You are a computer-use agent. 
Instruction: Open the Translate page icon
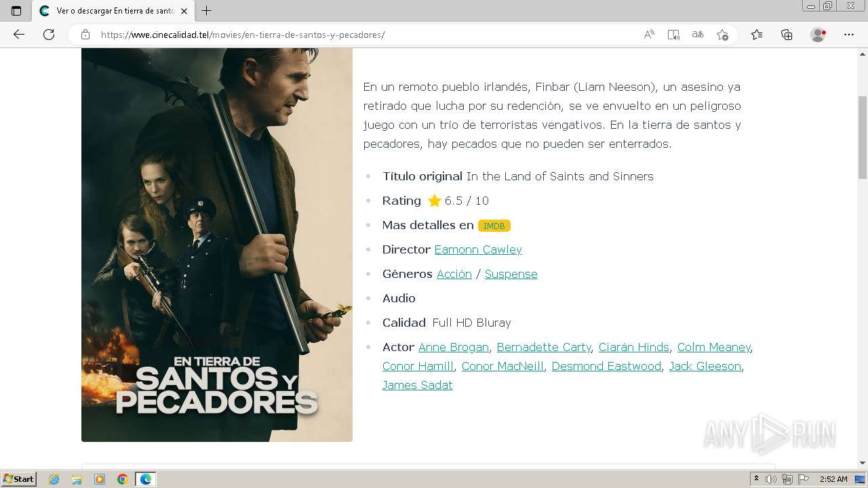point(698,35)
